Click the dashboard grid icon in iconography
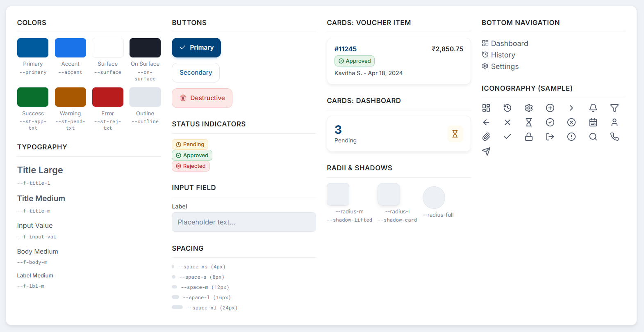This screenshot has width=644, height=332. tap(486, 108)
